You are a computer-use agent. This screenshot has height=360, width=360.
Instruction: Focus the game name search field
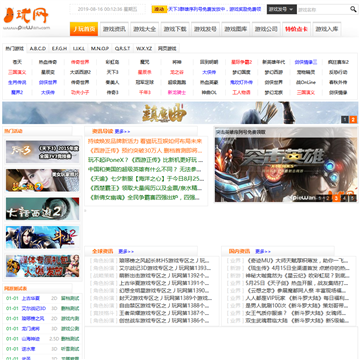(x=323, y=9)
